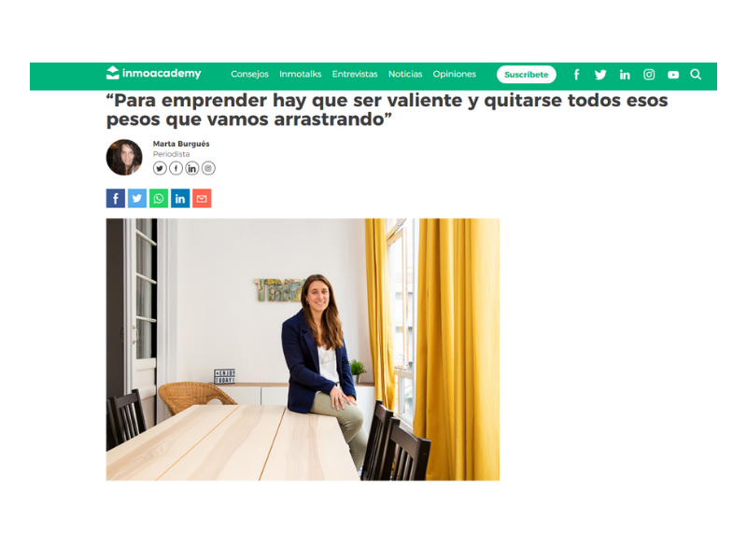This screenshot has height=560, width=747.
Task: Click the Suscríbete button
Action: [527, 75]
